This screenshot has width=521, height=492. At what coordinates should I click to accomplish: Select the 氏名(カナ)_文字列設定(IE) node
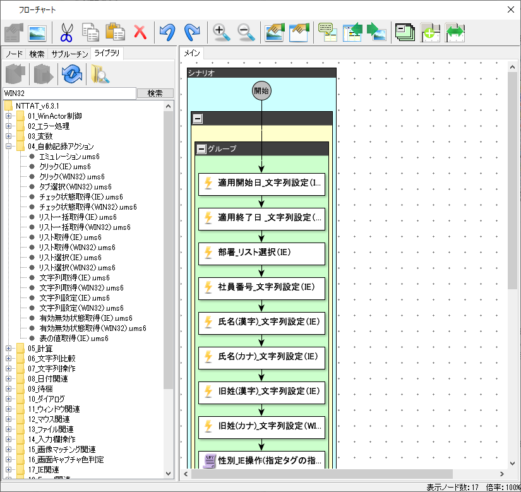point(261,357)
